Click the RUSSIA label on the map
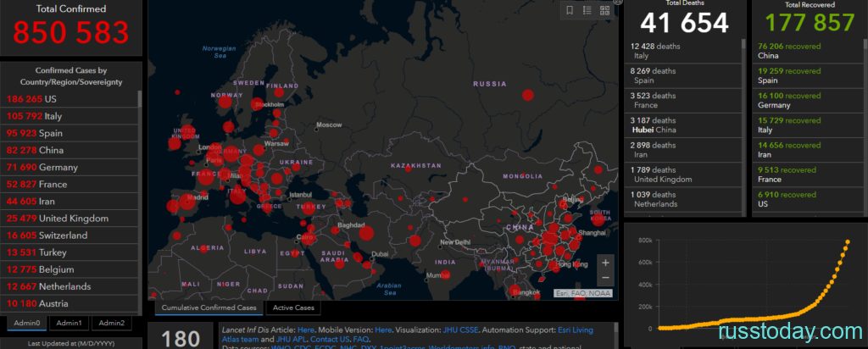The image size is (868, 349). click(489, 84)
